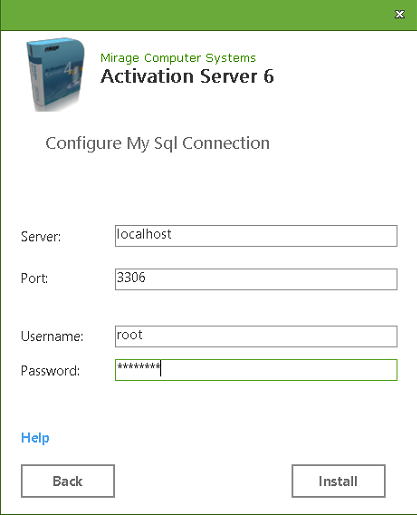The width and height of the screenshot is (417, 515).
Task: Click the empty space between Back and Install
Action: tap(203, 481)
